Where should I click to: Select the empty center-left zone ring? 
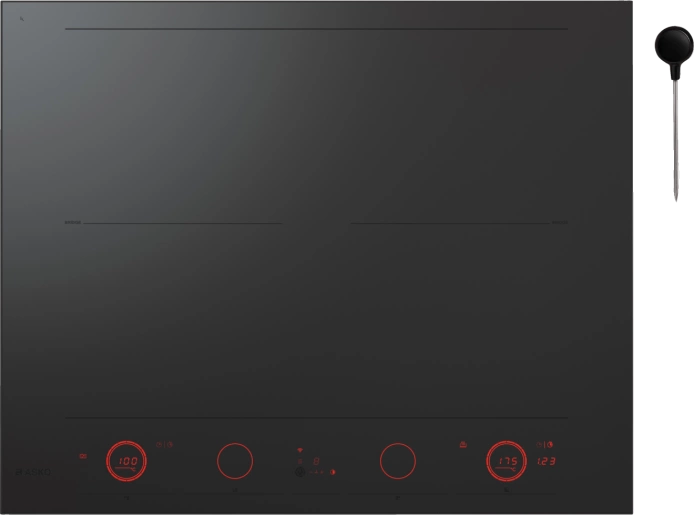coord(235,461)
